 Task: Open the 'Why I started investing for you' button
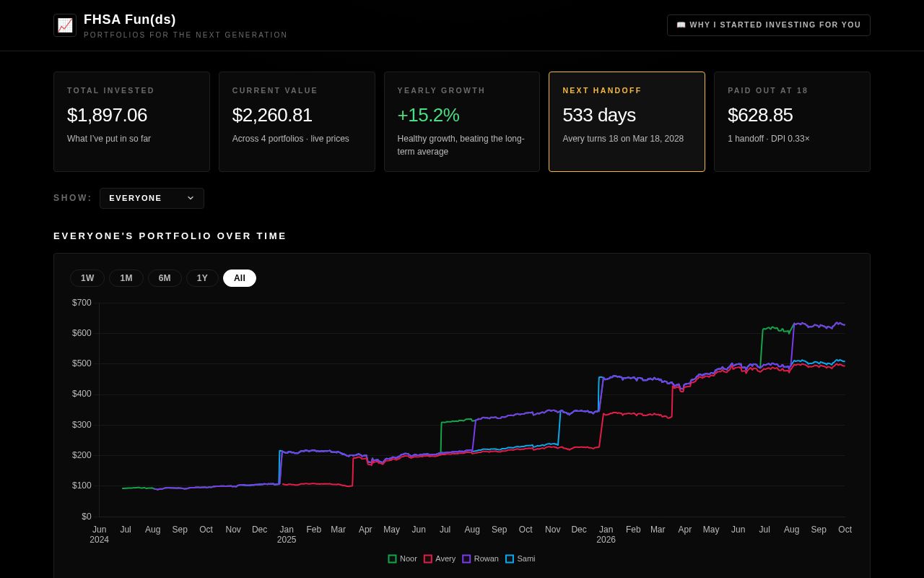[768, 25]
